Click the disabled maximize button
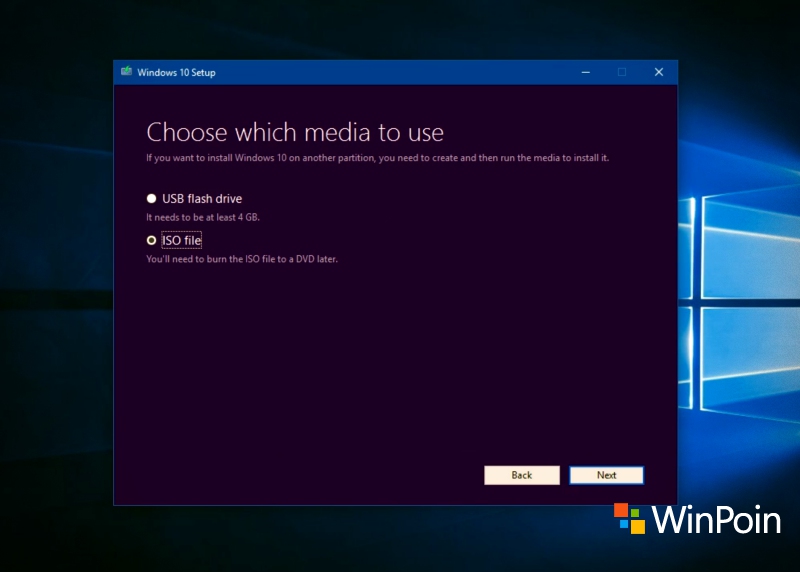Image resolution: width=800 pixels, height=572 pixels. 622,72
